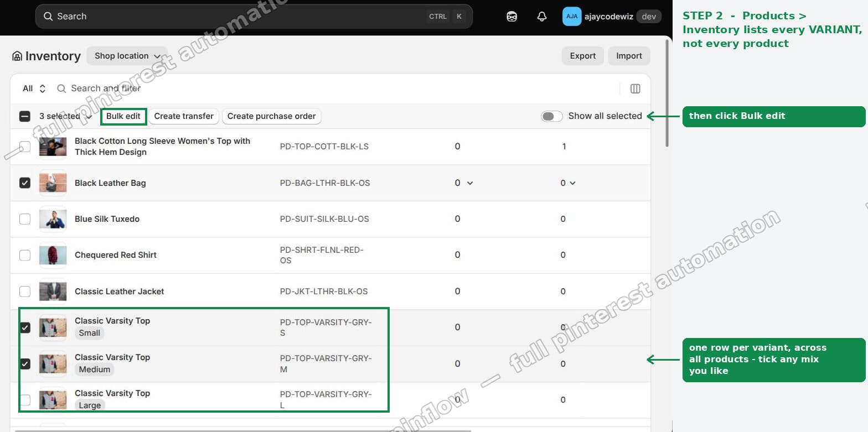Click Create purchase order
The image size is (868, 432).
click(x=271, y=116)
